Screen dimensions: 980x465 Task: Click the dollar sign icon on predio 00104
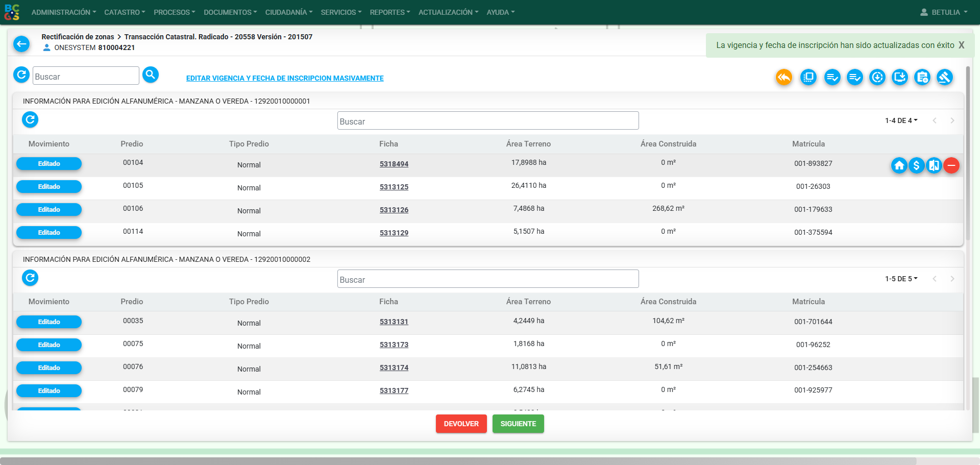[x=917, y=165]
